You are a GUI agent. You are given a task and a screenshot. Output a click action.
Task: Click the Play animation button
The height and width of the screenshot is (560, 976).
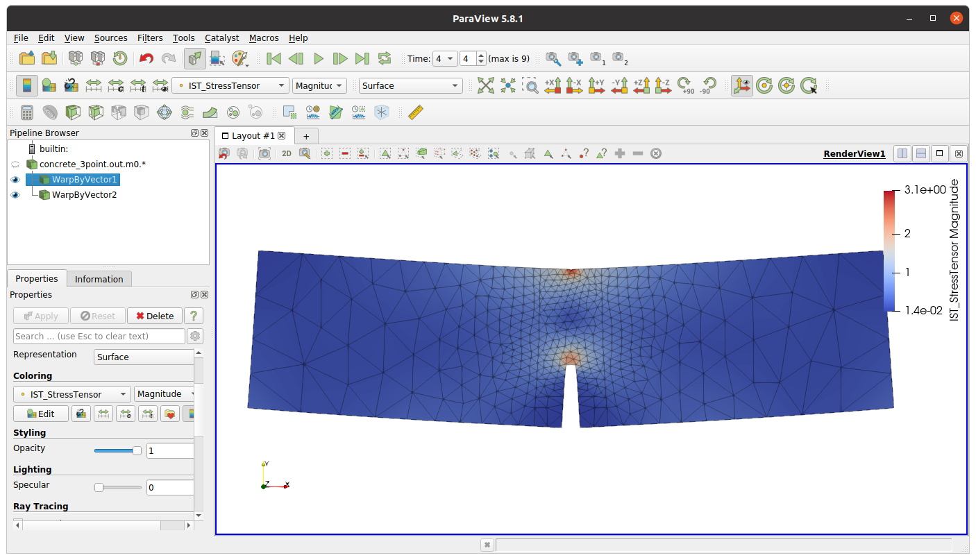tap(319, 59)
